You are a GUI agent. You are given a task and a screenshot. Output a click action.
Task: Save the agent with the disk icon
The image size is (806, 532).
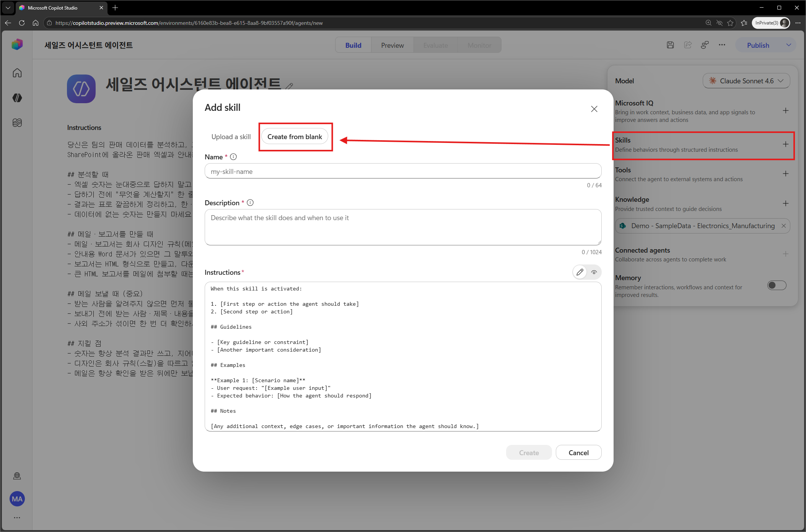tap(670, 45)
